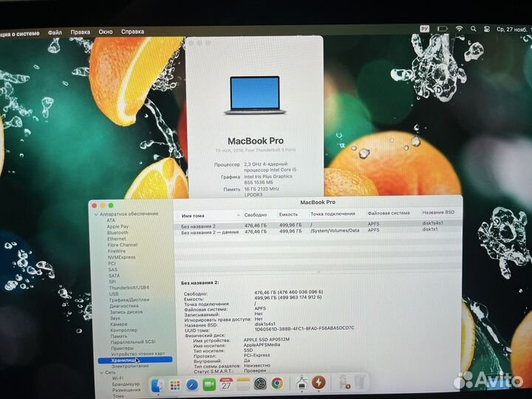Viewport: 532px width, 399px height.
Task: Sort by the Свободно column header
Action: (256, 215)
